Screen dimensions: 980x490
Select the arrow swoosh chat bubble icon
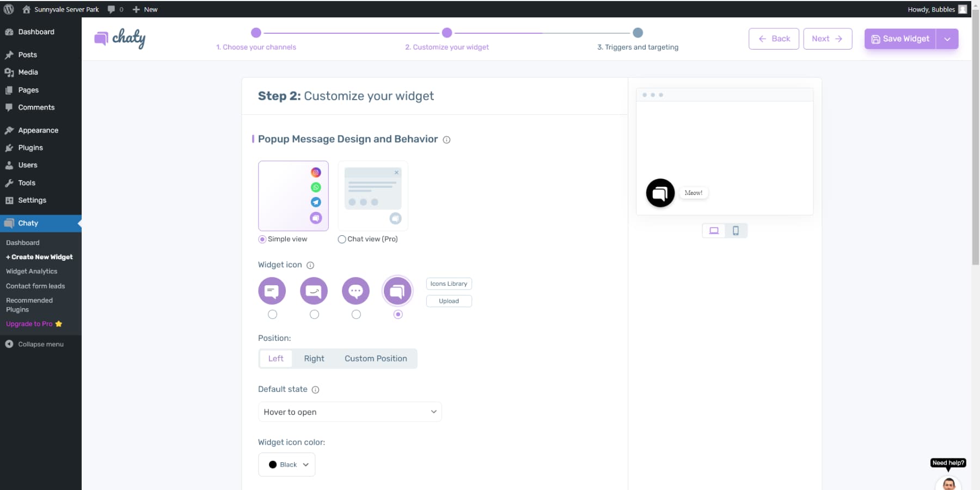tap(314, 291)
